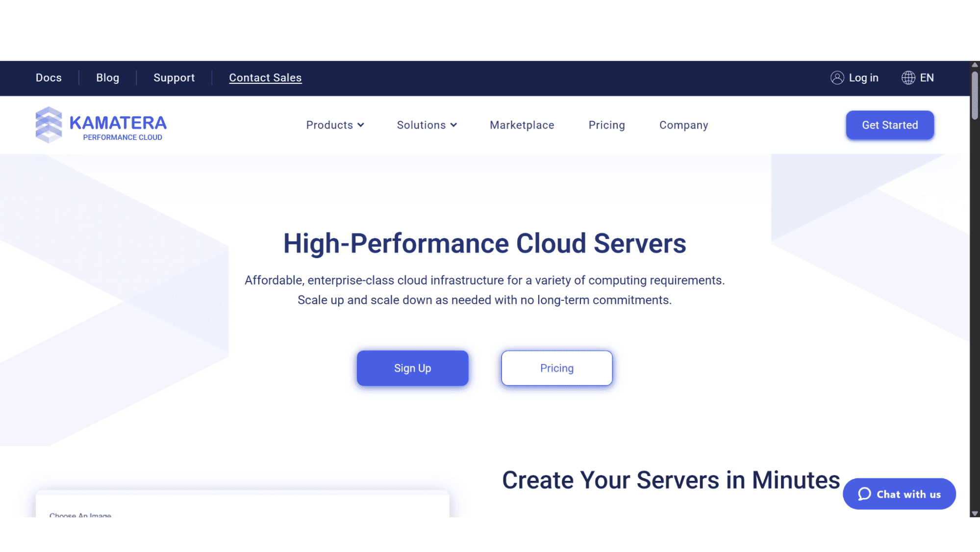This screenshot has height=552, width=980.
Task: Click the Create Your Servers in Minutes heading
Action: pos(671,480)
